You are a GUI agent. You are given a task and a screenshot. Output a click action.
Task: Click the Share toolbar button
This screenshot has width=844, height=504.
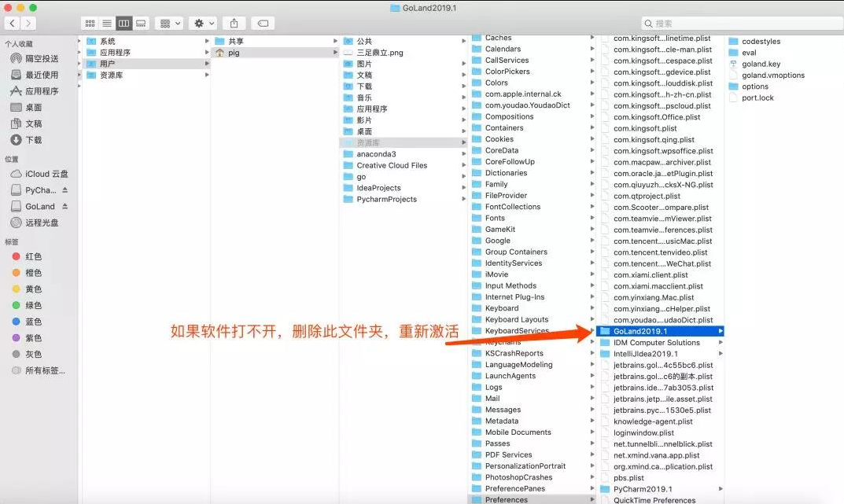[x=234, y=23]
